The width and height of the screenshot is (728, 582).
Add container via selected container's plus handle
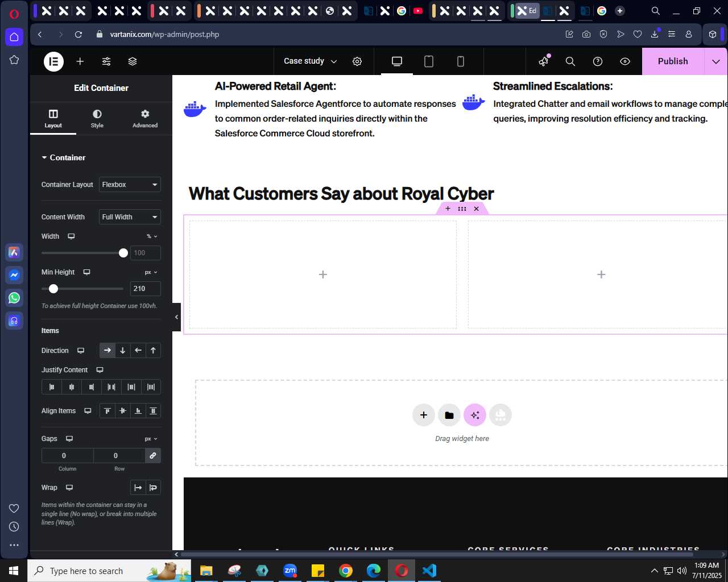pyautogui.click(x=448, y=209)
